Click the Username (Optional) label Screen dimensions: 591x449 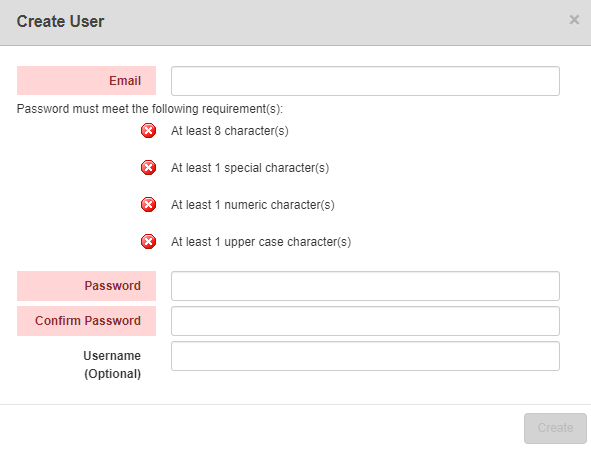112,365
